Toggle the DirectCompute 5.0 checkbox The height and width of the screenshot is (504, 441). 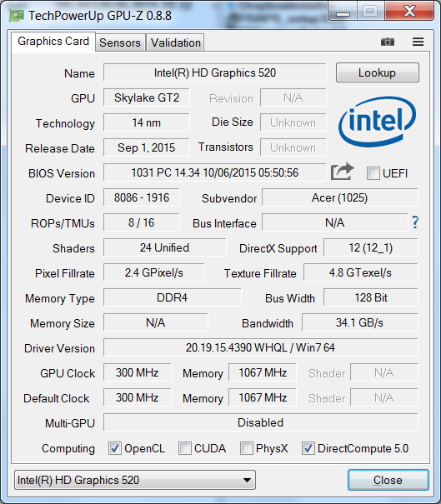[308, 448]
